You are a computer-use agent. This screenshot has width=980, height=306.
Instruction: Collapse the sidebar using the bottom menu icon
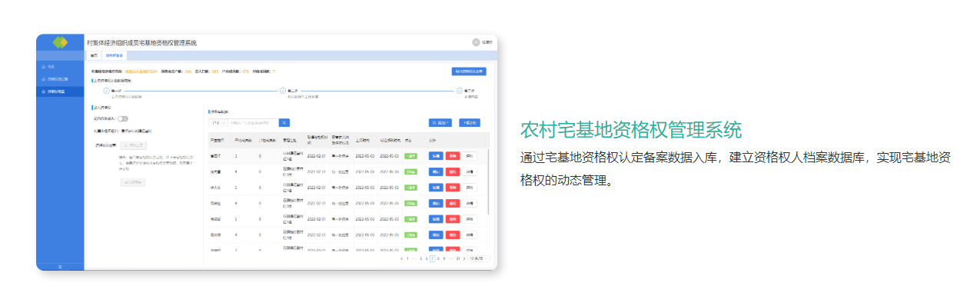[x=60, y=266]
